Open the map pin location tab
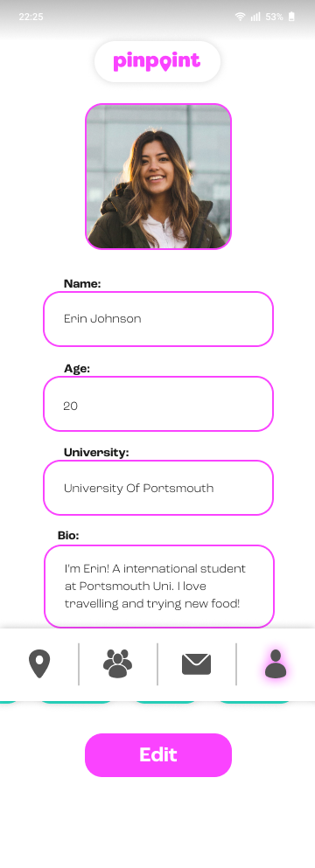This screenshot has height=868, width=315. [x=39, y=663]
